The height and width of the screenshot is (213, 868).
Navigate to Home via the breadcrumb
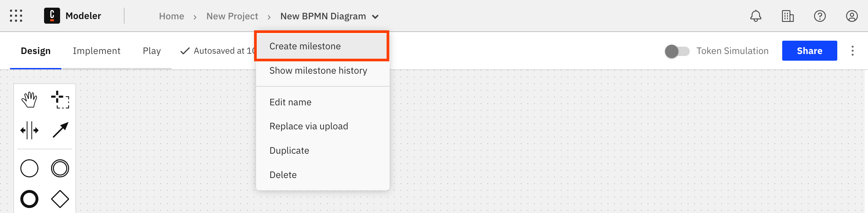(171, 16)
